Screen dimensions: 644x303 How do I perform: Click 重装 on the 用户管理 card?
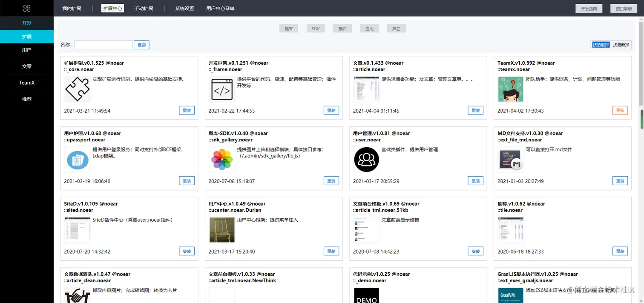pos(476,181)
